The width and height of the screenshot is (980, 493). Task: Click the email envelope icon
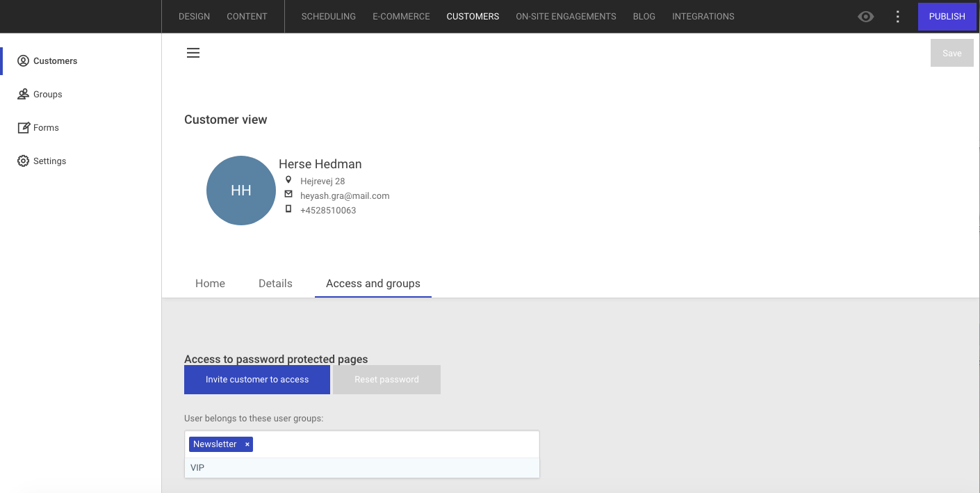coord(288,195)
